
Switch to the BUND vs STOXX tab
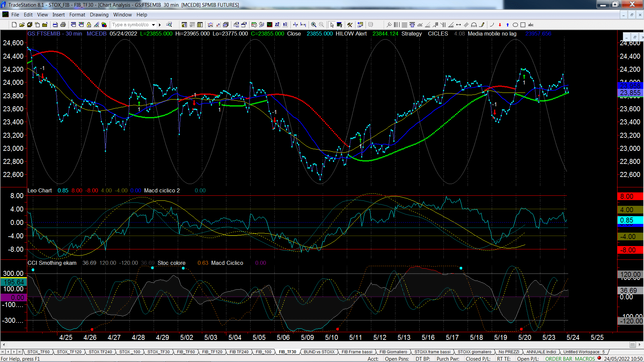click(319, 352)
